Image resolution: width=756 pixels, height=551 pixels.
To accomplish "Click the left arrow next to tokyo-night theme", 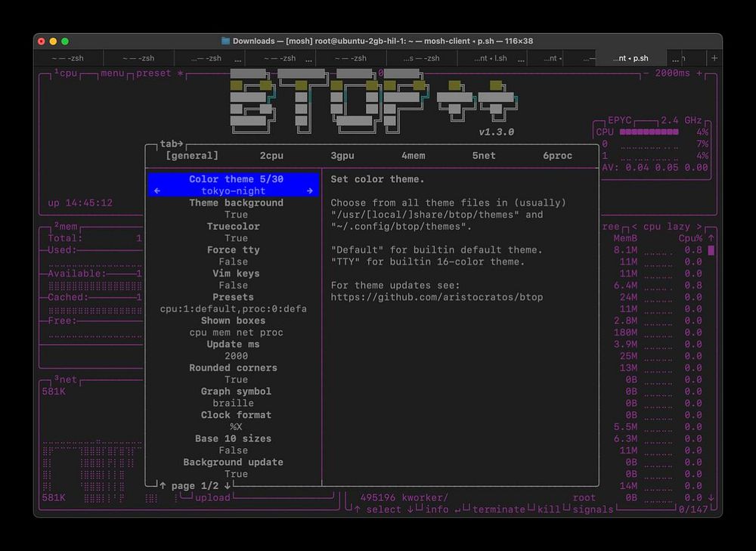I will pyautogui.click(x=157, y=191).
